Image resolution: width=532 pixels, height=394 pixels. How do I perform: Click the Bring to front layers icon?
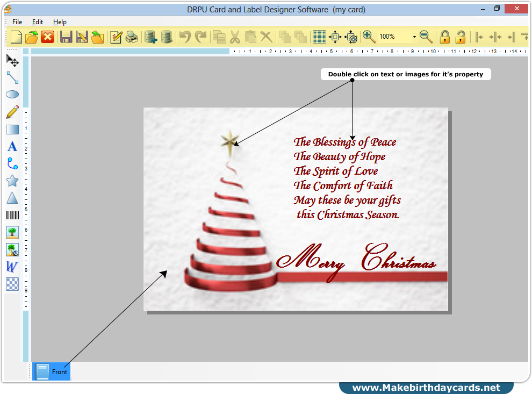(x=285, y=37)
